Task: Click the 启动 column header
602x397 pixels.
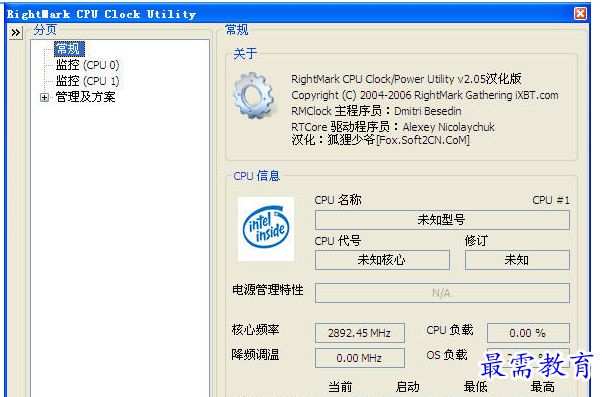Action: pyautogui.click(x=407, y=387)
